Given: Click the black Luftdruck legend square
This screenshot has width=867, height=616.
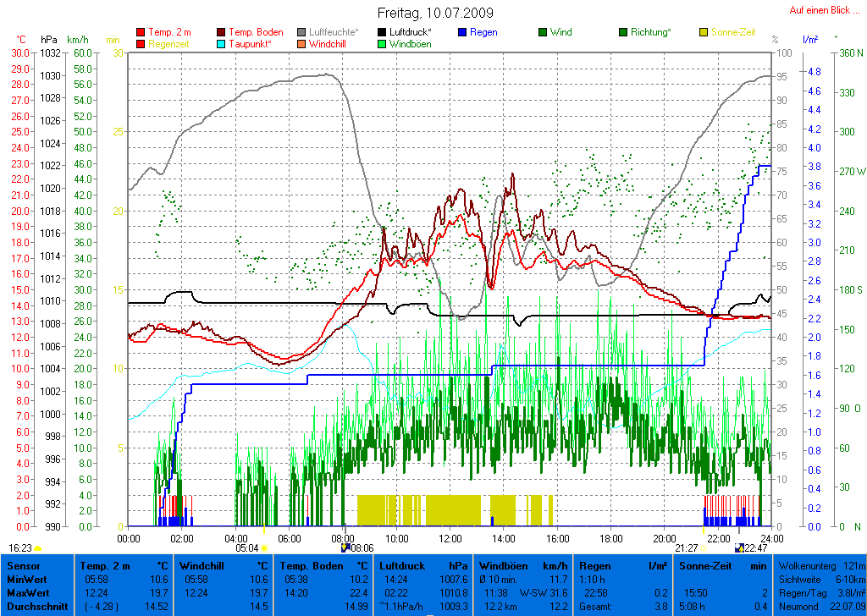Looking at the screenshot, I should tap(383, 32).
